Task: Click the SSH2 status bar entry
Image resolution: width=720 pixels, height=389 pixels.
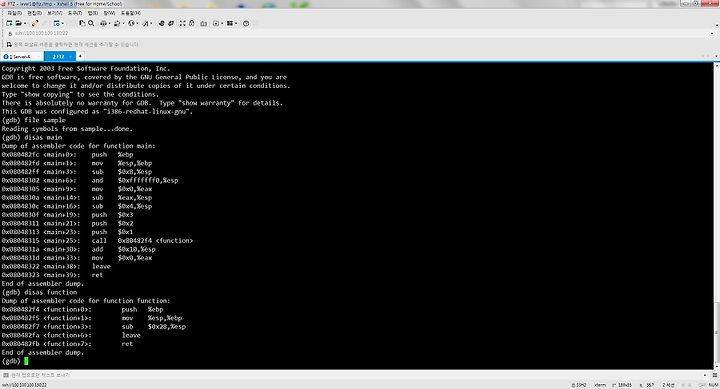Action: [x=579, y=385]
